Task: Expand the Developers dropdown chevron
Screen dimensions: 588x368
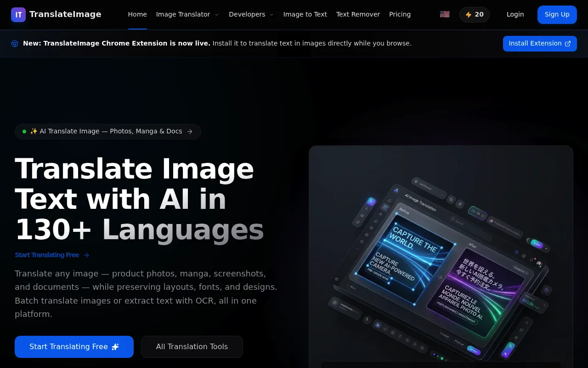Action: click(x=271, y=15)
